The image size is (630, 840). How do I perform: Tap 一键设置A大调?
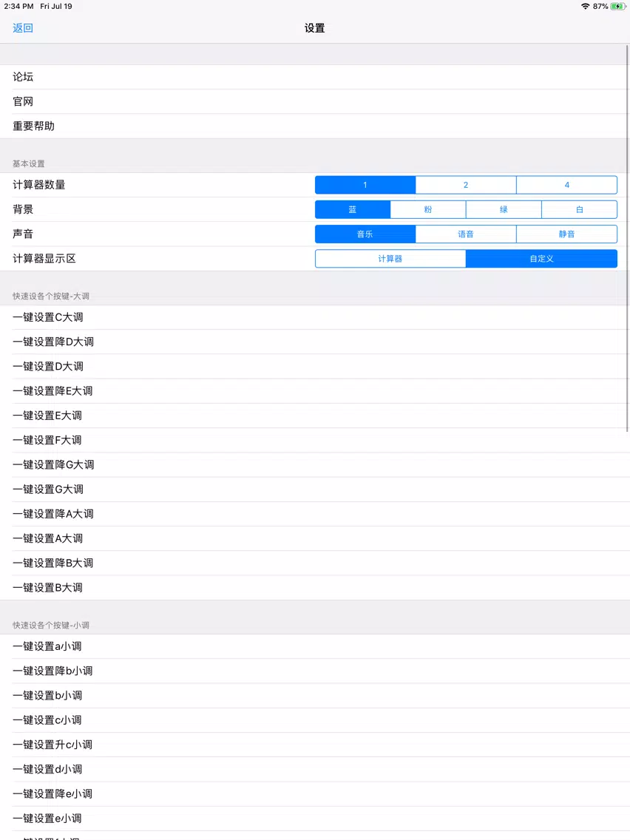click(315, 539)
